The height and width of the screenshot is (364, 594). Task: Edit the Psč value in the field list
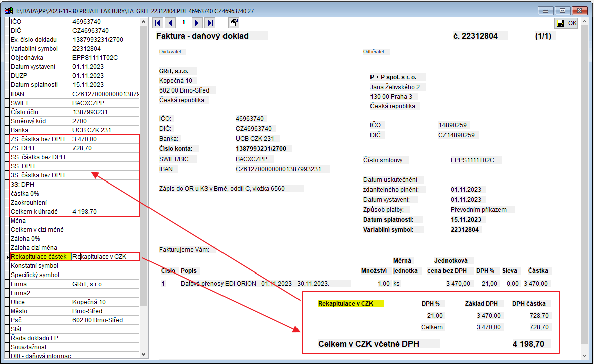pos(105,320)
